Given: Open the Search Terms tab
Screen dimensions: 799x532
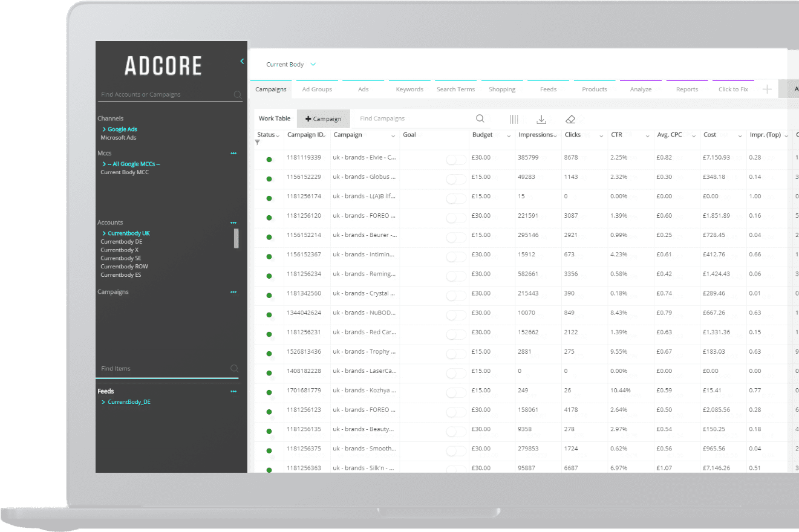Looking at the screenshot, I should pos(455,89).
